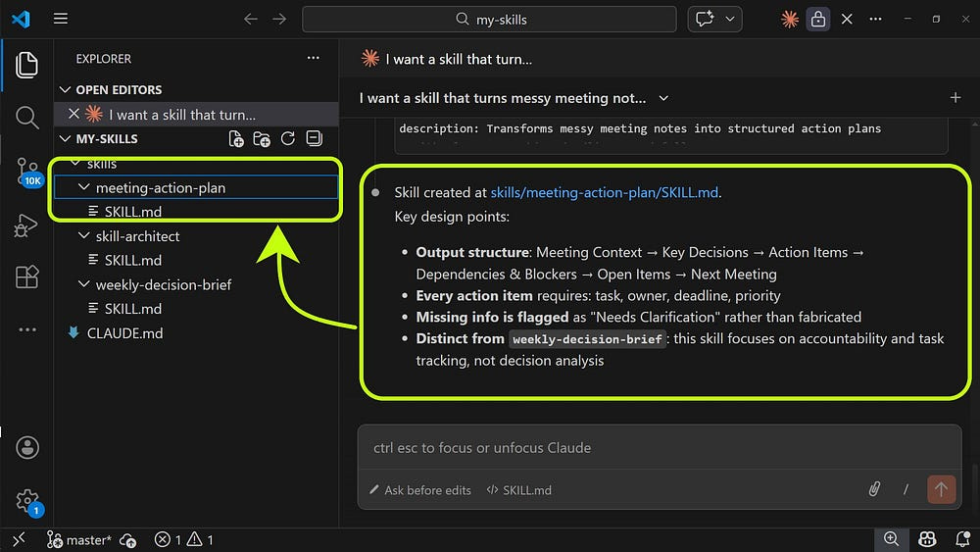Open remote window indicator in status bar
Viewport: 980px width, 552px height.
pyautogui.click(x=19, y=539)
